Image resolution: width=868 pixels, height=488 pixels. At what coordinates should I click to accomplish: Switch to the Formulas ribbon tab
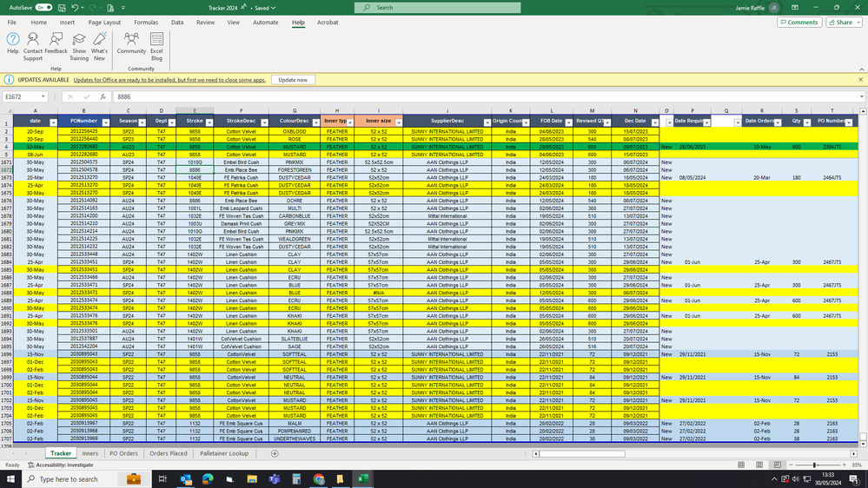(x=146, y=23)
